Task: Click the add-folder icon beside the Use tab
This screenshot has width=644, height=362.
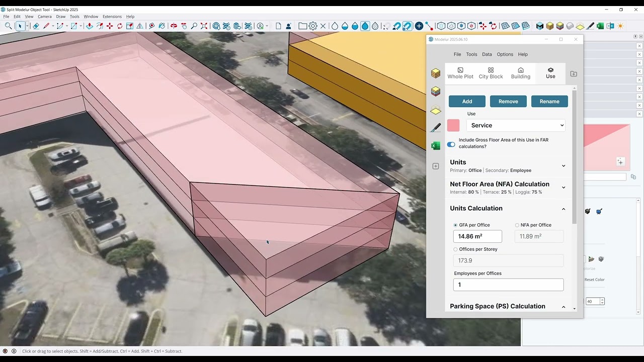Action: click(574, 74)
